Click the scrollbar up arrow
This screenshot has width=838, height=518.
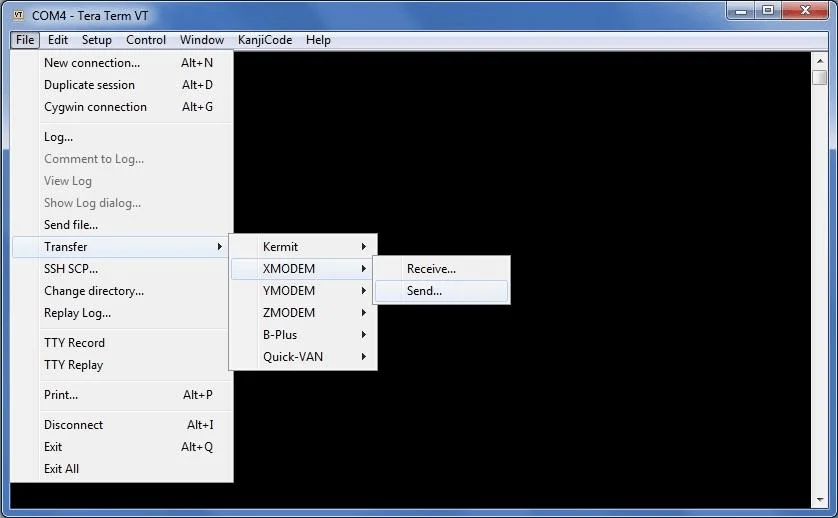pos(819,60)
